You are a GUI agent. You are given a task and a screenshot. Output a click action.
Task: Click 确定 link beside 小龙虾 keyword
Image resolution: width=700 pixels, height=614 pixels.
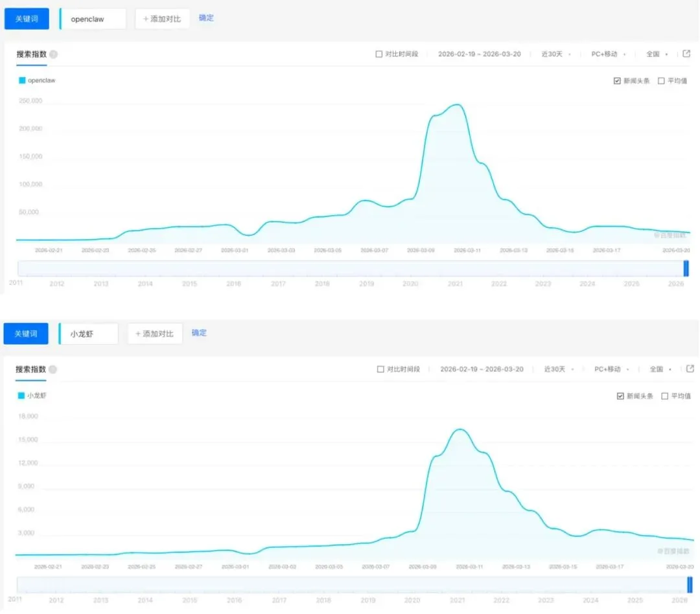pyautogui.click(x=199, y=333)
